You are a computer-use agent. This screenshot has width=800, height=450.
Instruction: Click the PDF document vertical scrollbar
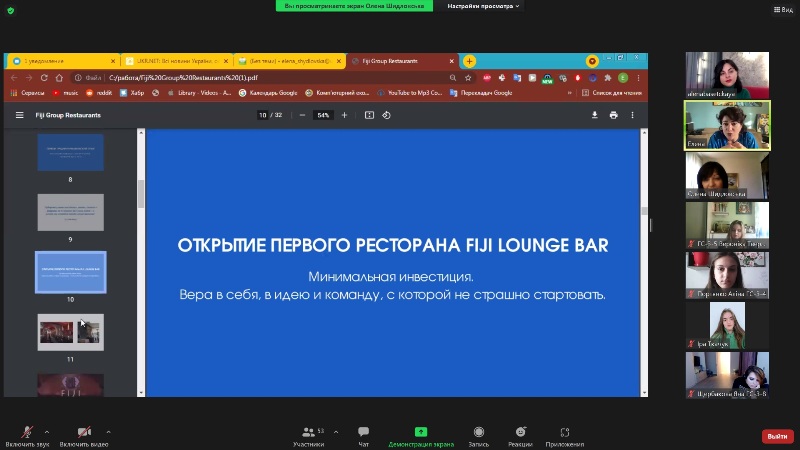(x=644, y=210)
